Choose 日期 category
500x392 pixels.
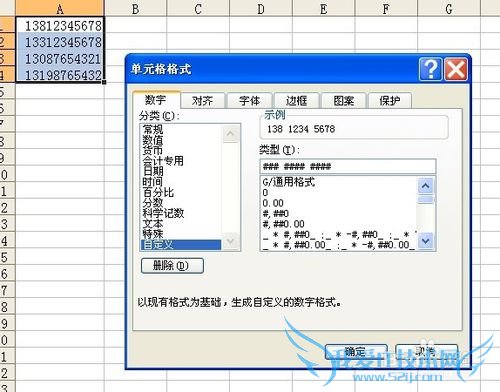[181, 171]
